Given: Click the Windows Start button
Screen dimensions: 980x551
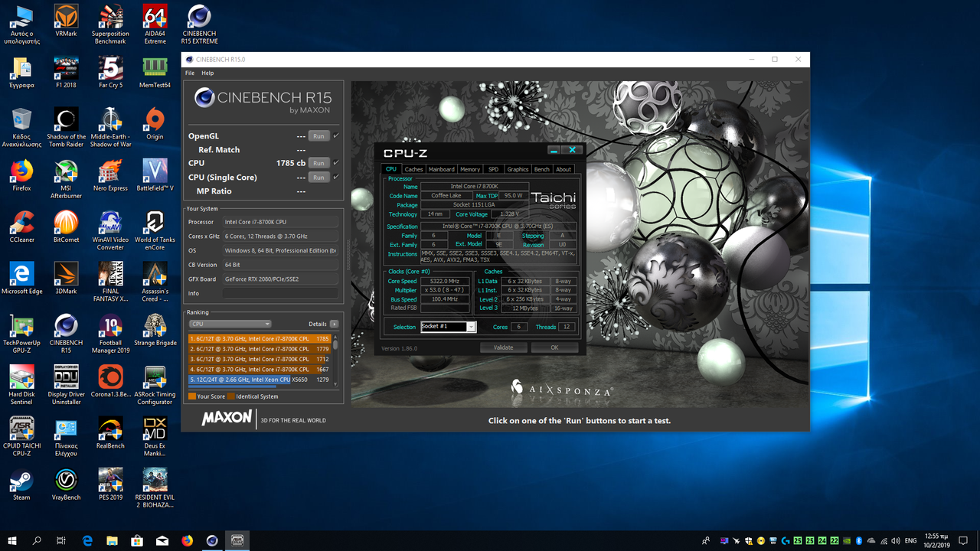Looking at the screenshot, I should click(12, 540).
